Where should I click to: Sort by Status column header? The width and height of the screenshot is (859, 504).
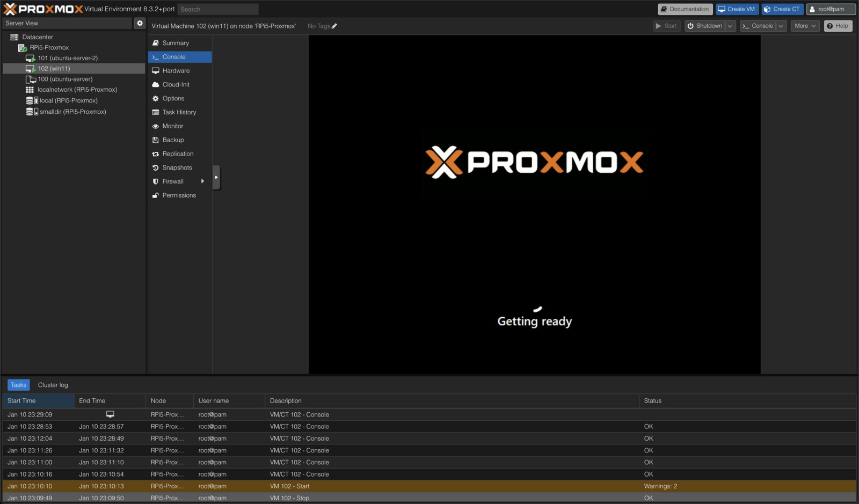747,401
